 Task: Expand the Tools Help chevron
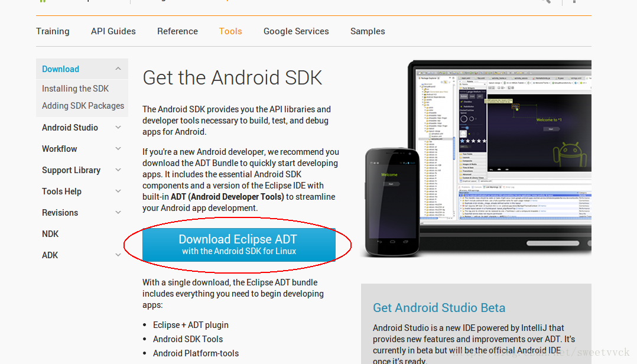[118, 191]
